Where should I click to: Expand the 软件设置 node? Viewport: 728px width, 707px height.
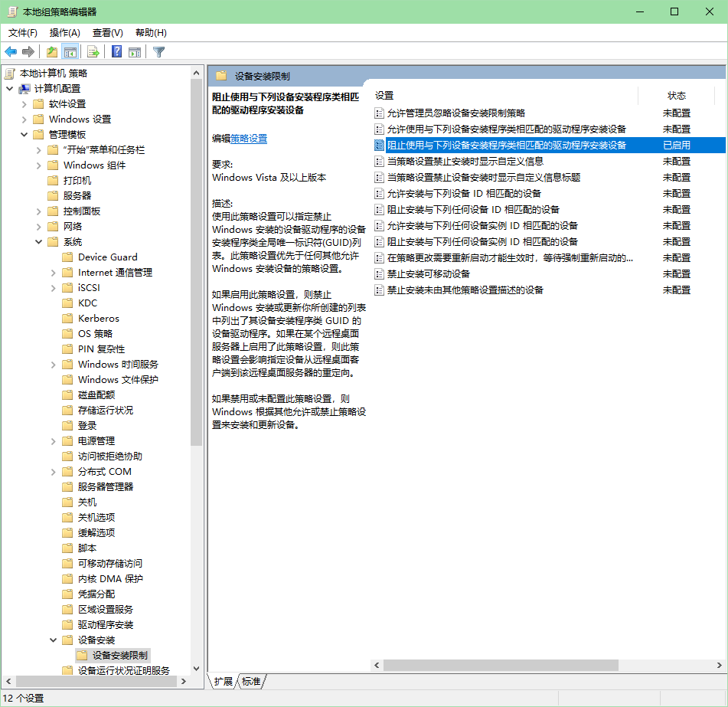coord(24,104)
